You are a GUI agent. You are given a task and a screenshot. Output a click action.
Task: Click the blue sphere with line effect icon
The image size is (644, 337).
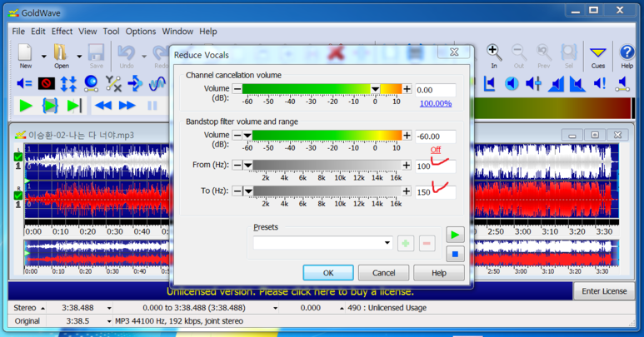(91, 83)
